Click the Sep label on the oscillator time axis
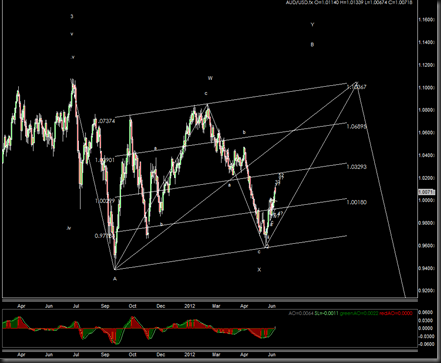 pyautogui.click(x=105, y=355)
